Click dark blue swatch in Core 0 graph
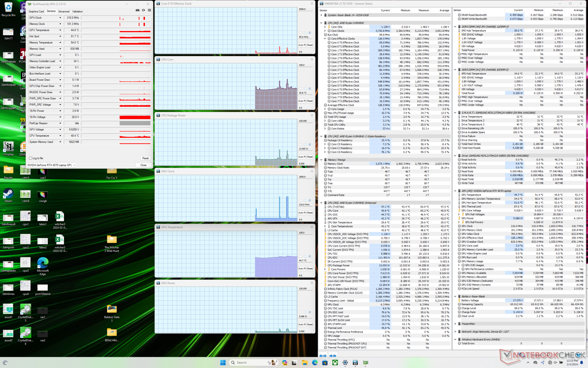 [x=310, y=33]
